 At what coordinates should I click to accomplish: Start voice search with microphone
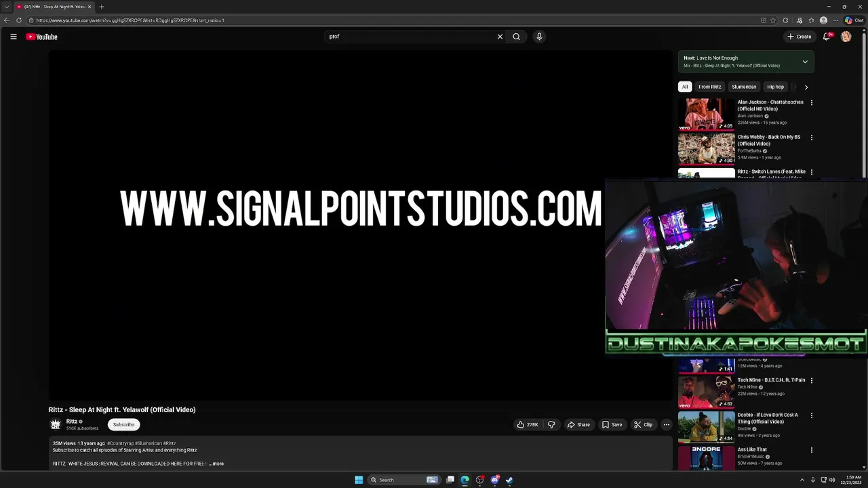(539, 37)
